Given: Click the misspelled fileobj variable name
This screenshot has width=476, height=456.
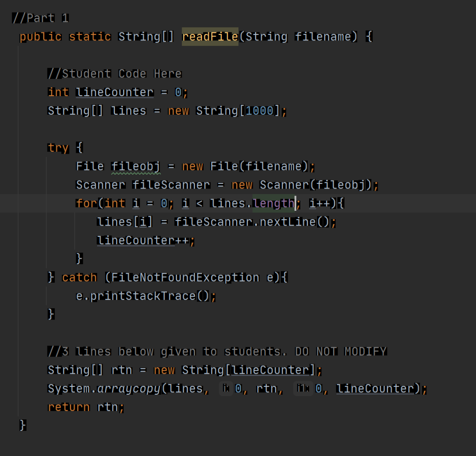Looking at the screenshot, I should 135,166.
